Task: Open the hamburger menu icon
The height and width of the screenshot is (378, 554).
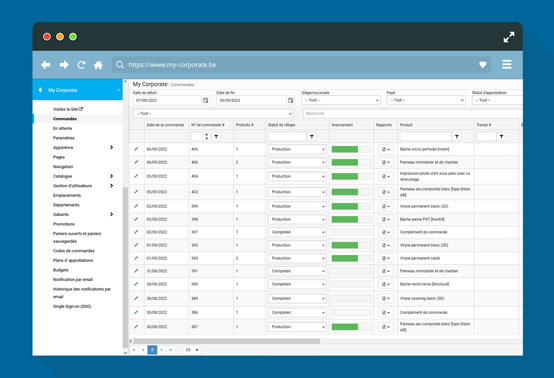Action: click(x=507, y=64)
